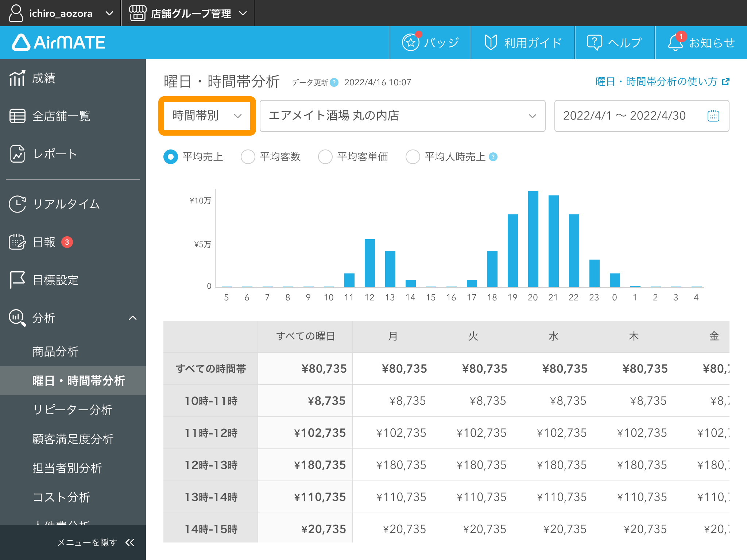
Task: Click the red 3 badge on 日報
Action: 67,242
